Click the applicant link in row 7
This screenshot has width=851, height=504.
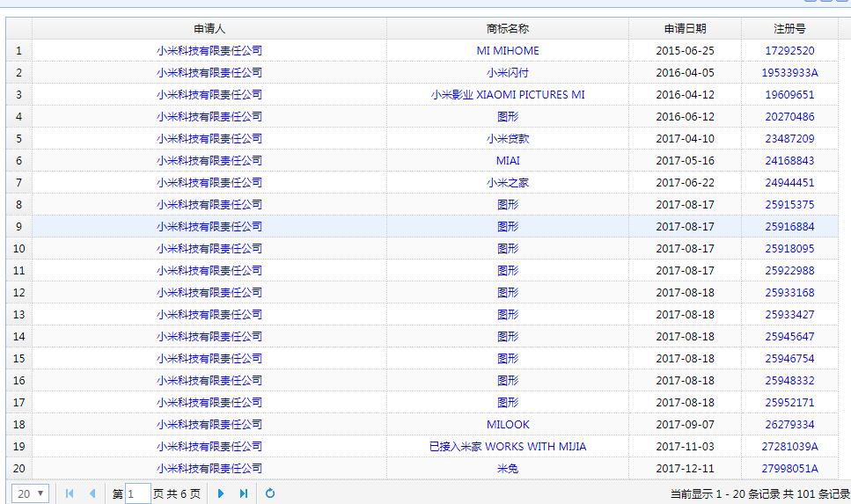[209, 183]
